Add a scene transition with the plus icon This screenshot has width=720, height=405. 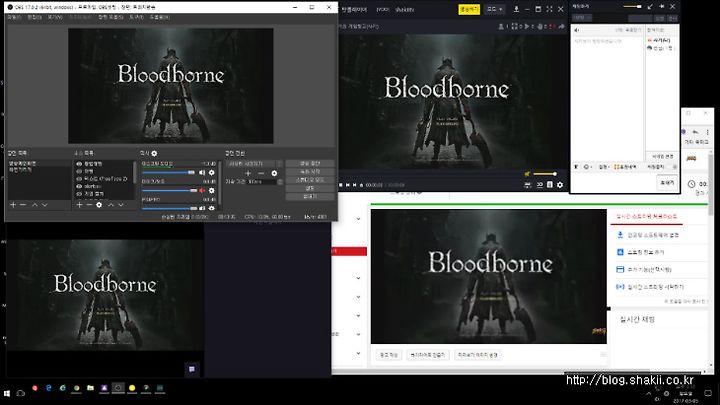click(248, 173)
